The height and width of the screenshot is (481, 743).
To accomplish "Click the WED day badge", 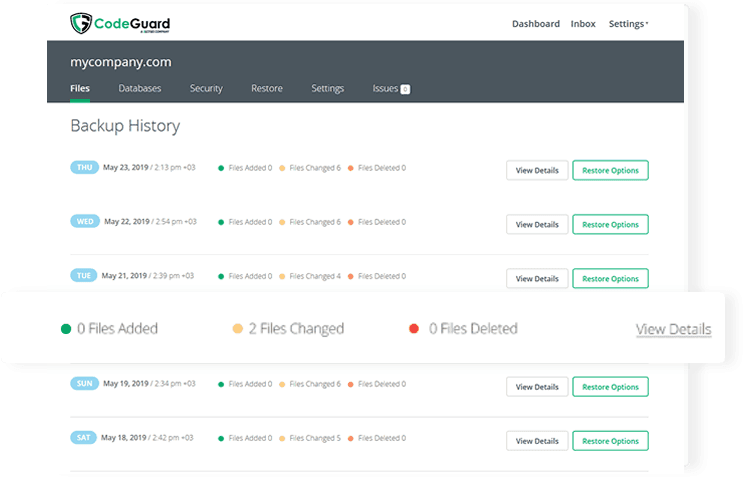I will pos(84,221).
